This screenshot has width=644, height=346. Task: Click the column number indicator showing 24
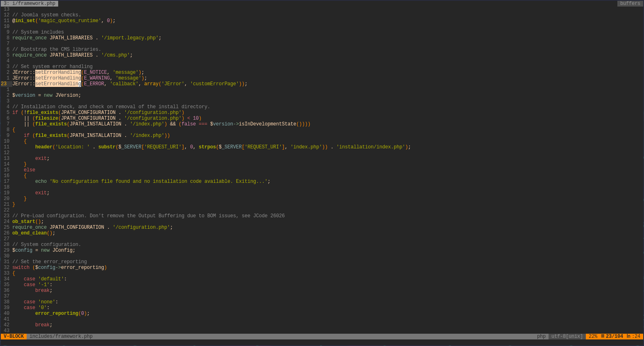point(633,336)
